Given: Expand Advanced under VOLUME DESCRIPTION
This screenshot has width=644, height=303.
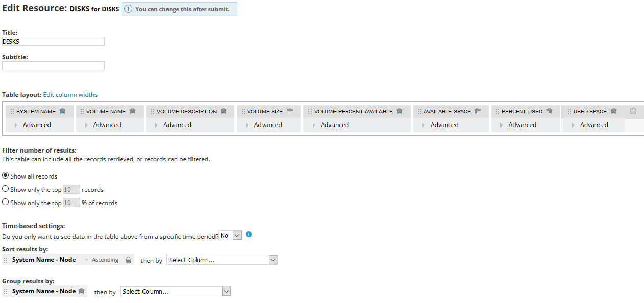Looking at the screenshot, I should [x=174, y=125].
